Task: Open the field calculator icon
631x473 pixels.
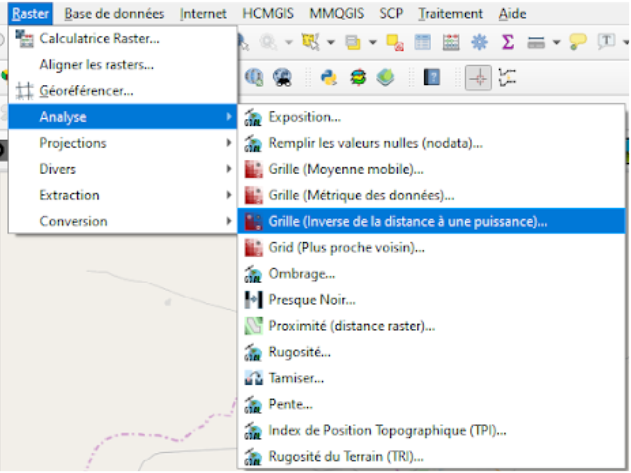Action: coord(451,43)
